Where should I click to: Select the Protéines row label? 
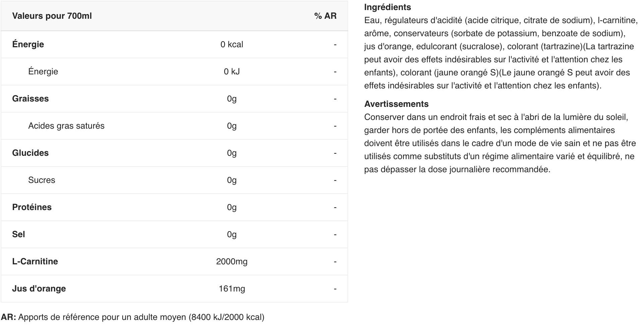(32, 207)
